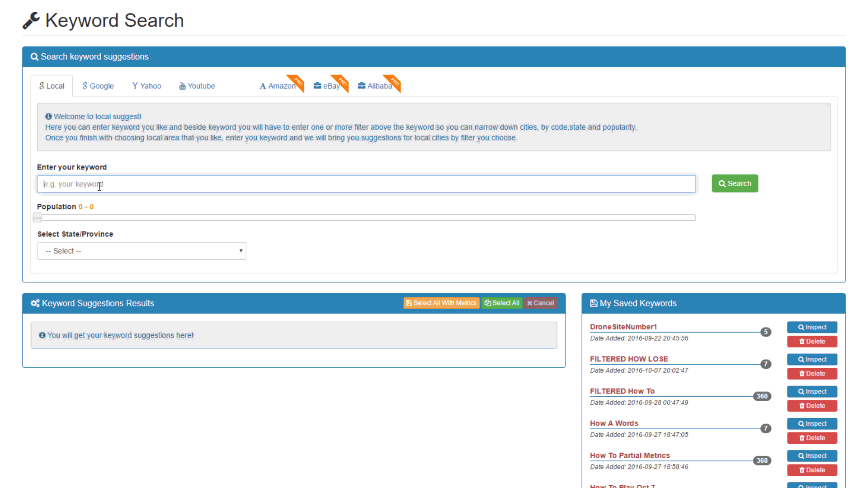The image size is (868, 488).
Task: Click the gears icon in Keyword Suggestions Results
Action: tap(35, 303)
